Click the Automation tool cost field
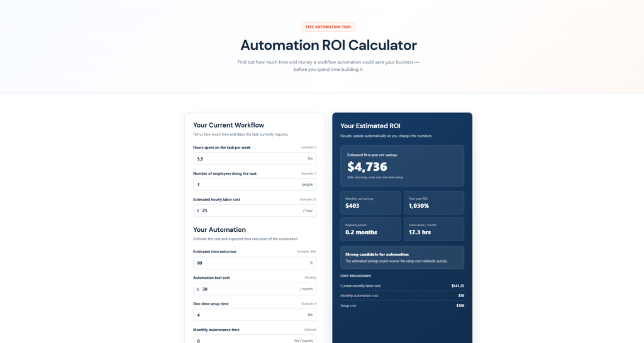644x343 pixels. click(255, 289)
